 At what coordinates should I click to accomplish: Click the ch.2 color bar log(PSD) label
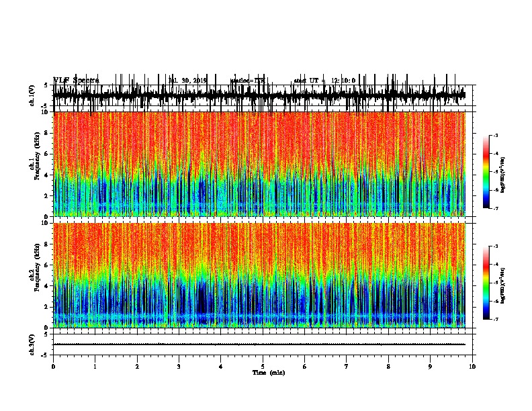[x=502, y=285]
